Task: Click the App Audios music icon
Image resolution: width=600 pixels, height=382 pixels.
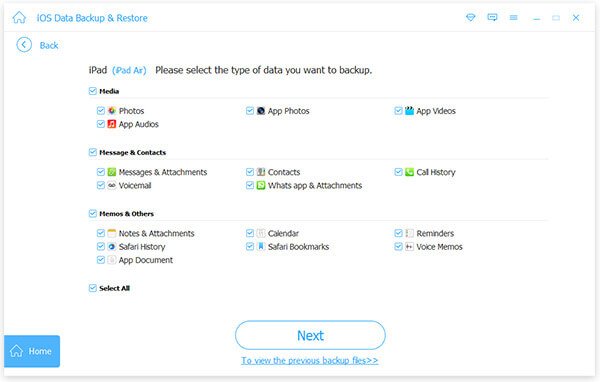Action: [112, 124]
